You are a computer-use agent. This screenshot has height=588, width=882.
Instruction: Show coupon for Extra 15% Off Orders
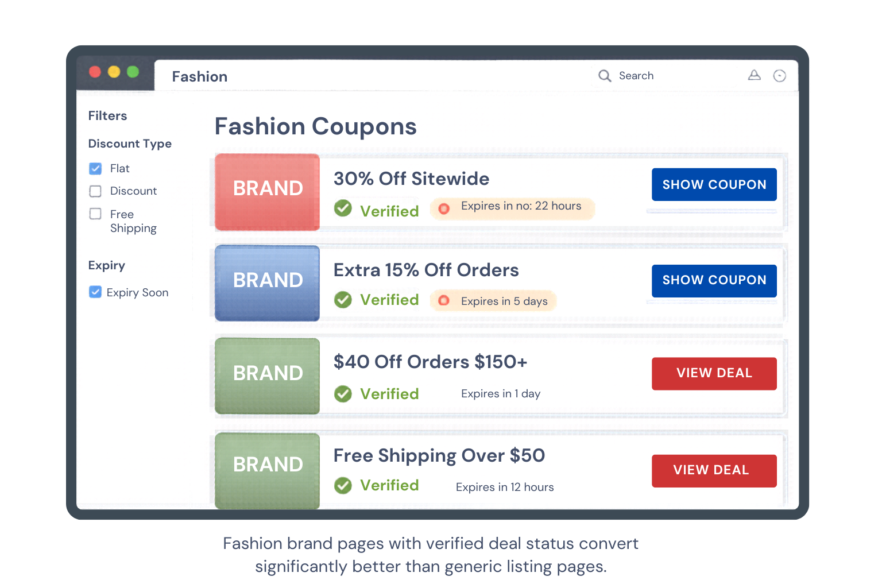point(714,280)
